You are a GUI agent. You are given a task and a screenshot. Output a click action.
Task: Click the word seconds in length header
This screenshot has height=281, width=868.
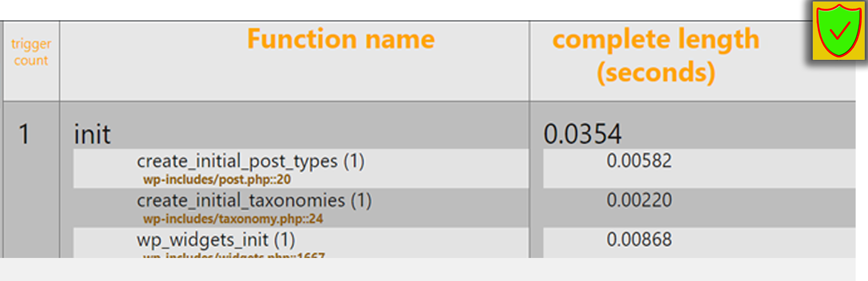[656, 73]
